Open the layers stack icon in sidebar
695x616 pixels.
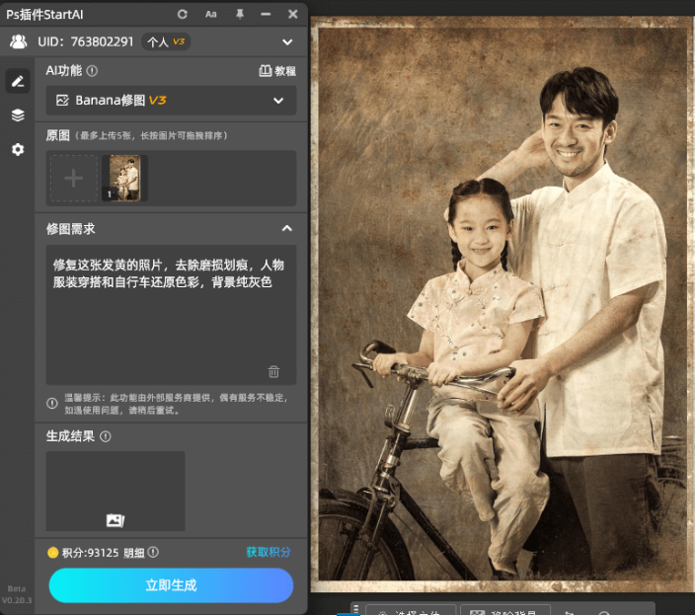click(18, 115)
